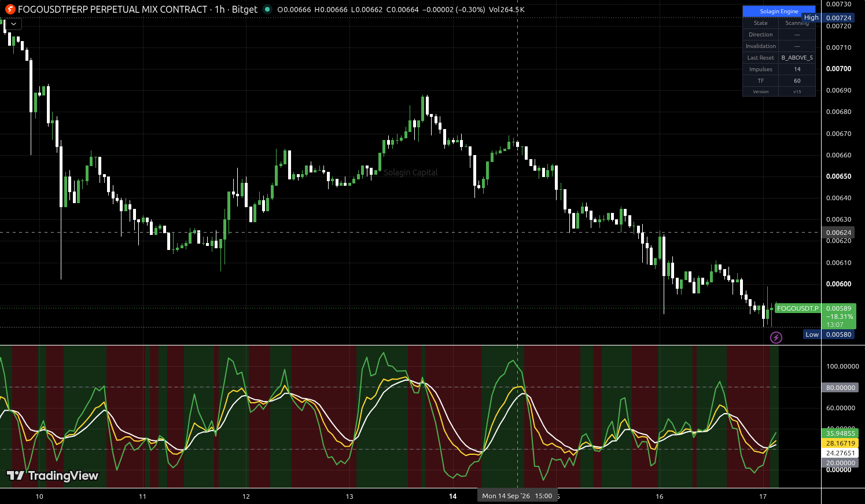Click date 12 on the time axis

click(246, 496)
